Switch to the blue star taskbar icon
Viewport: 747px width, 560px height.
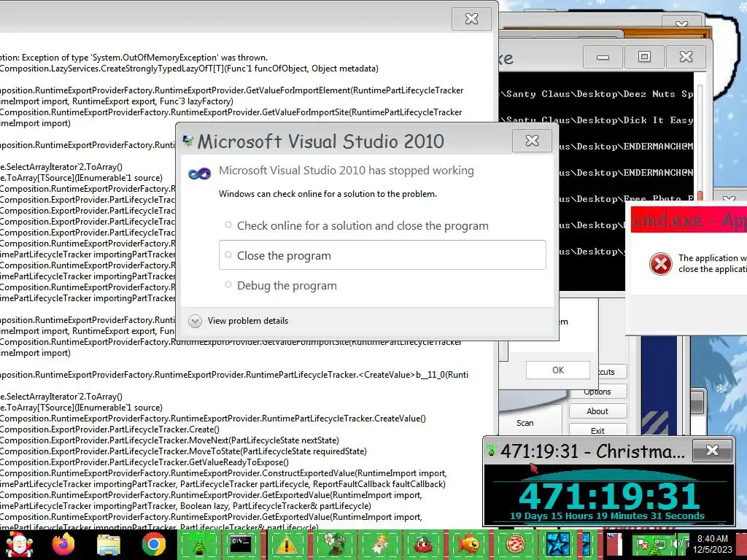click(x=558, y=544)
